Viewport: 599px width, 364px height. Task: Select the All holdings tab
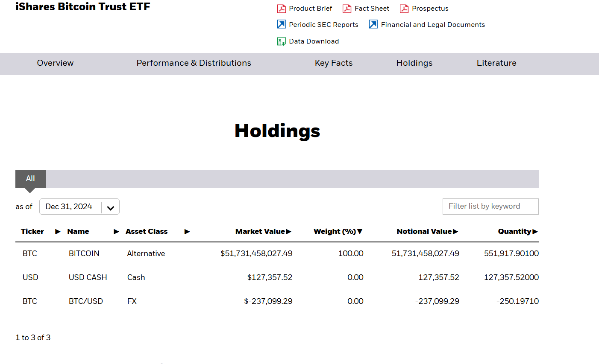[x=30, y=178]
